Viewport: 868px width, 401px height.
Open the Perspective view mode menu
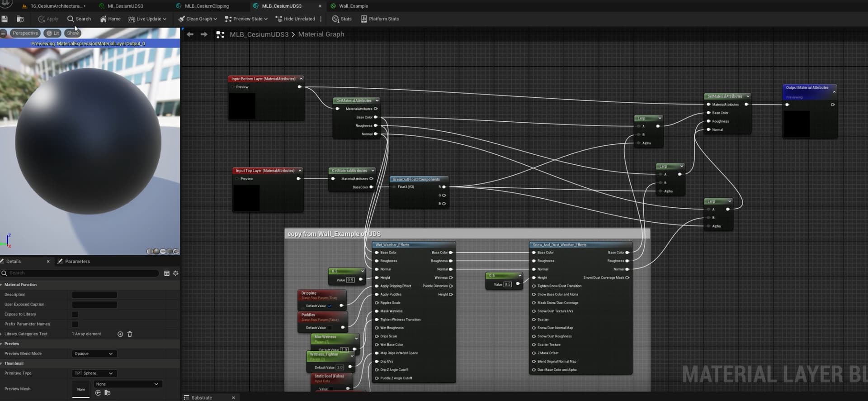click(25, 33)
